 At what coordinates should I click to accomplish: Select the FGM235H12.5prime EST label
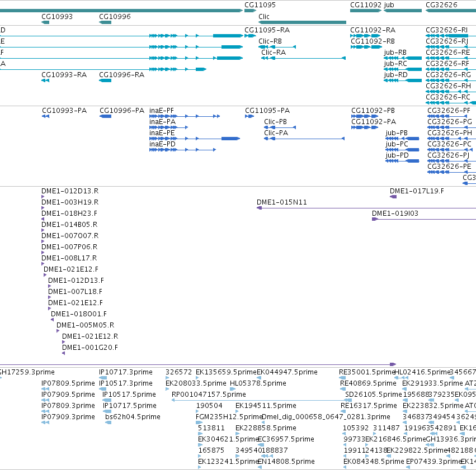pos(229,417)
